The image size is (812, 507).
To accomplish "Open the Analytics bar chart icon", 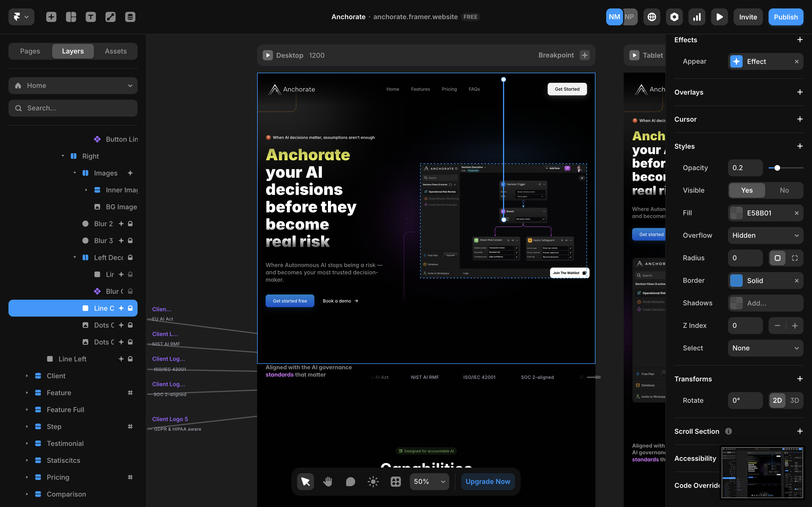I will tap(697, 17).
